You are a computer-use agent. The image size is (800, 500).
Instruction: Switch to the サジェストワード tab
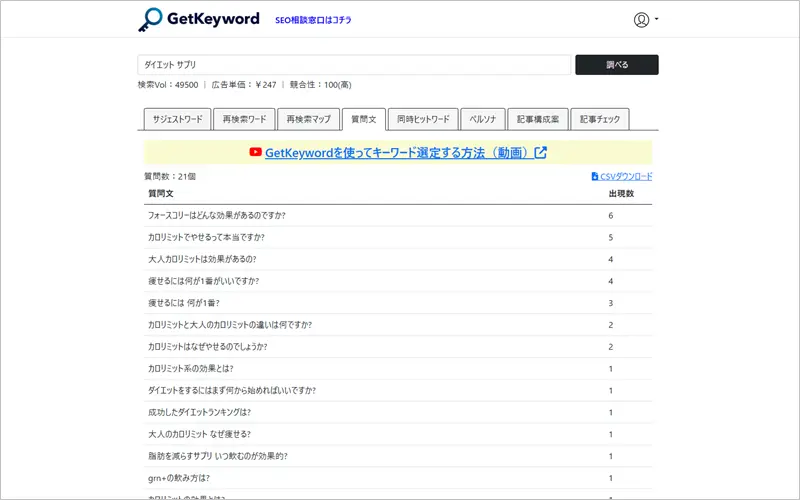[x=177, y=119]
